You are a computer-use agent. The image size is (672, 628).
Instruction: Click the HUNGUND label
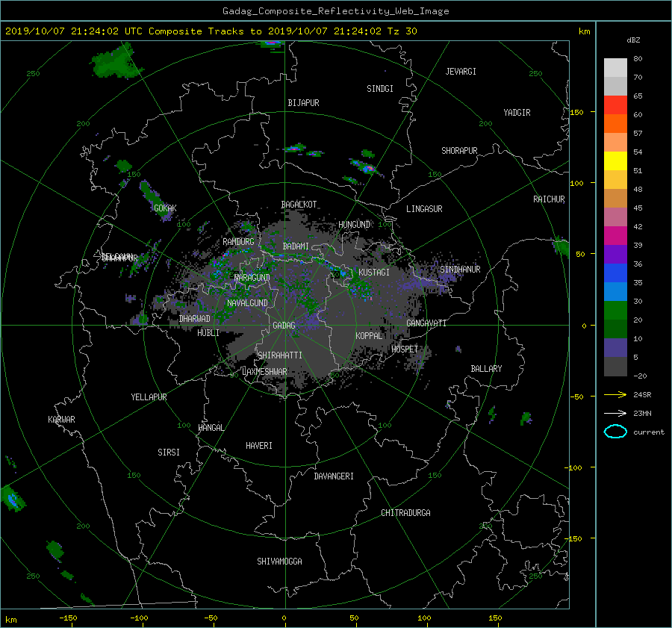[x=354, y=225]
